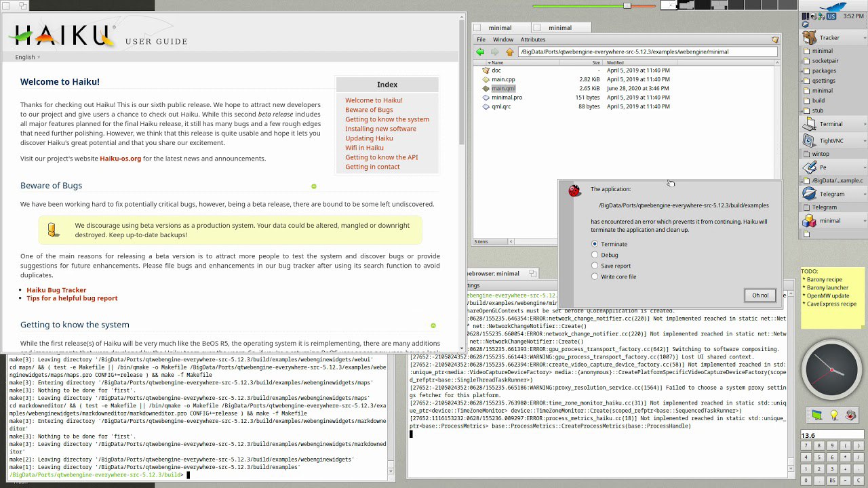Select the Save report radio option
This screenshot has height=488, width=868.
click(x=595, y=266)
